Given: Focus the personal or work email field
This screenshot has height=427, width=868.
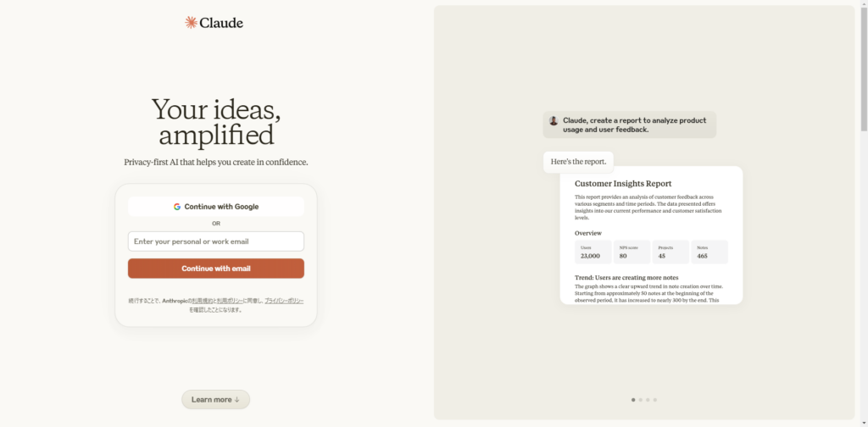Looking at the screenshot, I should (216, 241).
